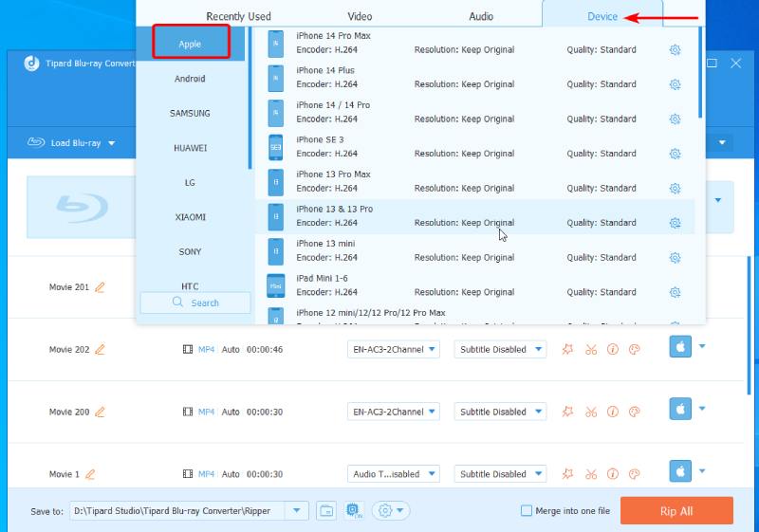Select the Device tab
Viewport: 759px width, 532px height.
click(x=602, y=16)
